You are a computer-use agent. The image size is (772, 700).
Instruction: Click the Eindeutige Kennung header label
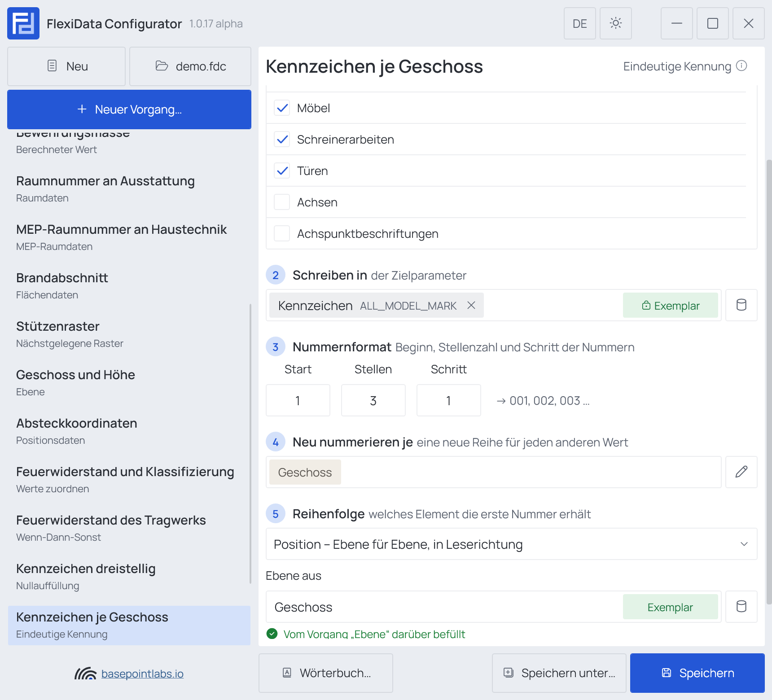coord(677,66)
